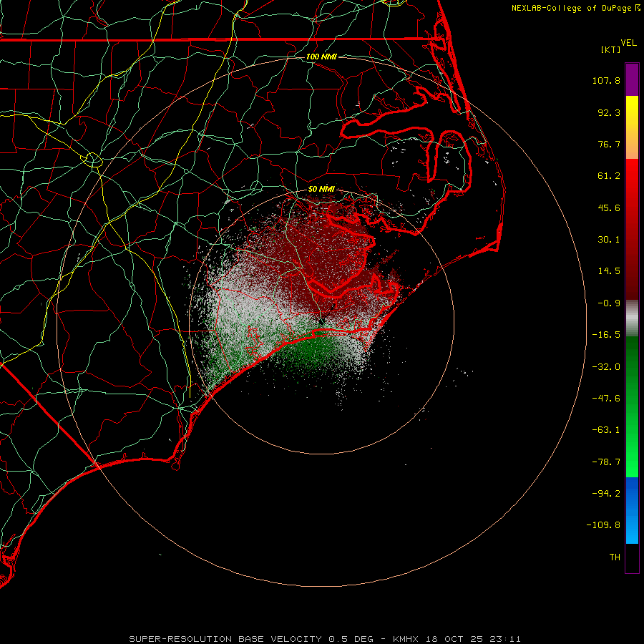Click the -0.9 legend value
The image size is (644, 644).
[x=609, y=303]
